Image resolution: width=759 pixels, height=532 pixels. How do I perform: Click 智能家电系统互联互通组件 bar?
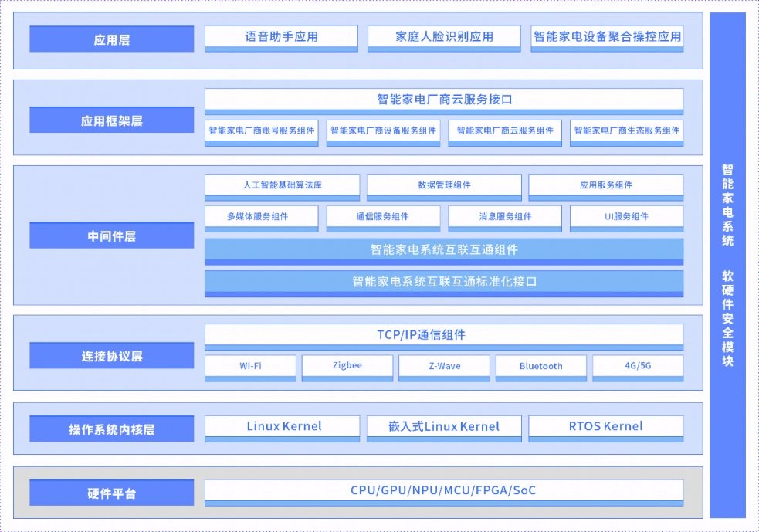tap(444, 249)
